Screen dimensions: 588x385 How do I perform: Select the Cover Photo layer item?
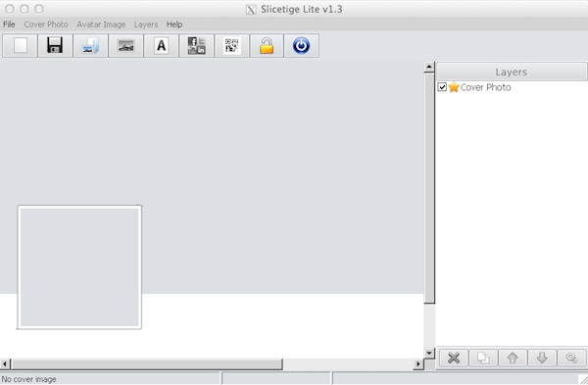pos(485,87)
